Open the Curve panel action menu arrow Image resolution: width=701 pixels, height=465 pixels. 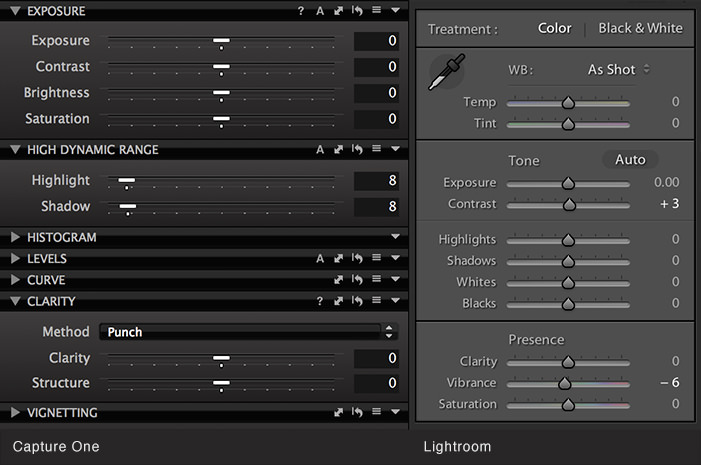coord(395,279)
